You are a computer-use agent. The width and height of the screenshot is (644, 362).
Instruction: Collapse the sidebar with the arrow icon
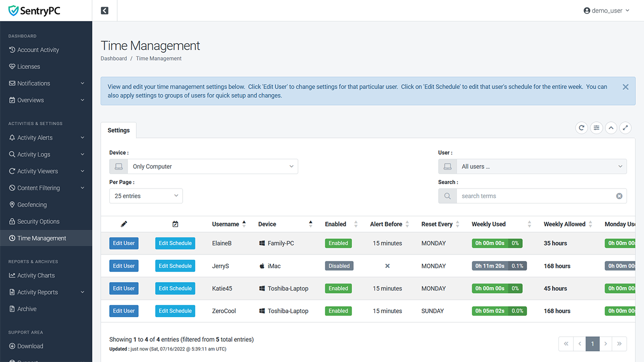tap(105, 11)
